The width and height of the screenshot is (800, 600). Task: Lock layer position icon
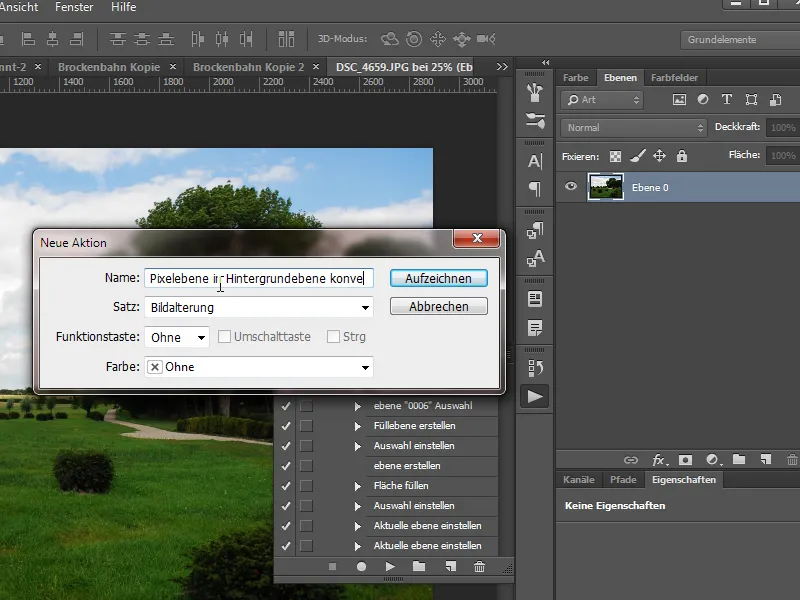660,156
